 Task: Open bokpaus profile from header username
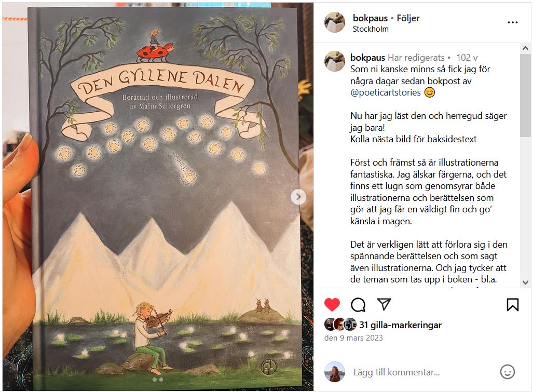click(370, 18)
